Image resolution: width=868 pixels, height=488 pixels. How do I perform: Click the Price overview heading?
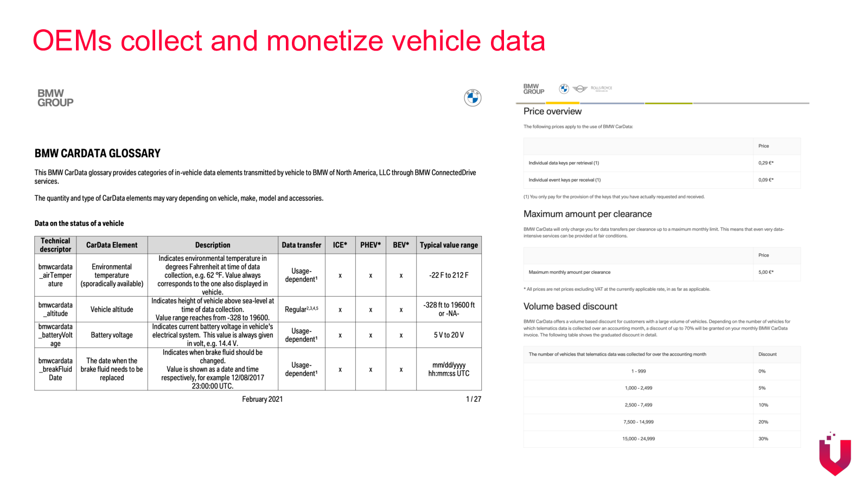552,111
